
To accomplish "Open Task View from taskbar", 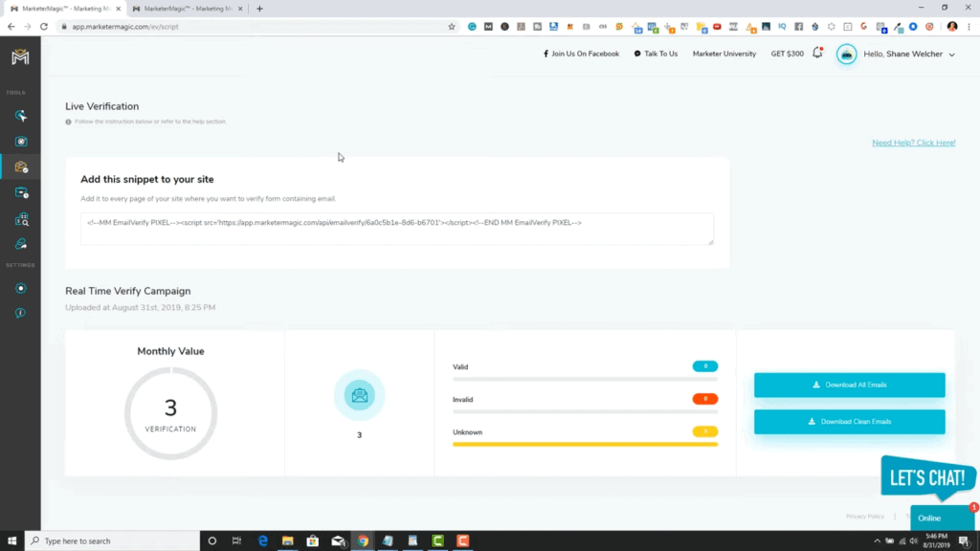I will click(x=236, y=541).
